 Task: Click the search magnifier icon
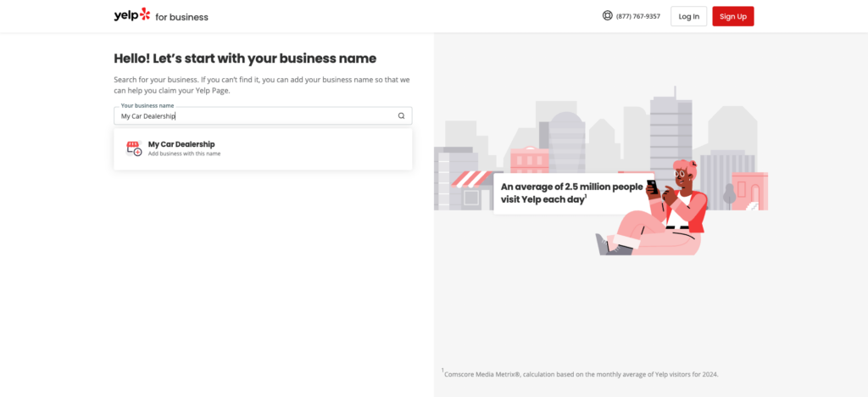click(x=401, y=115)
